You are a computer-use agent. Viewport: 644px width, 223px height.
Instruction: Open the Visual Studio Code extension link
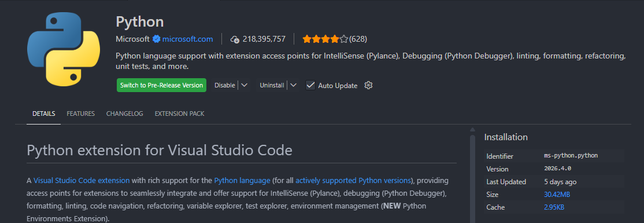click(82, 180)
